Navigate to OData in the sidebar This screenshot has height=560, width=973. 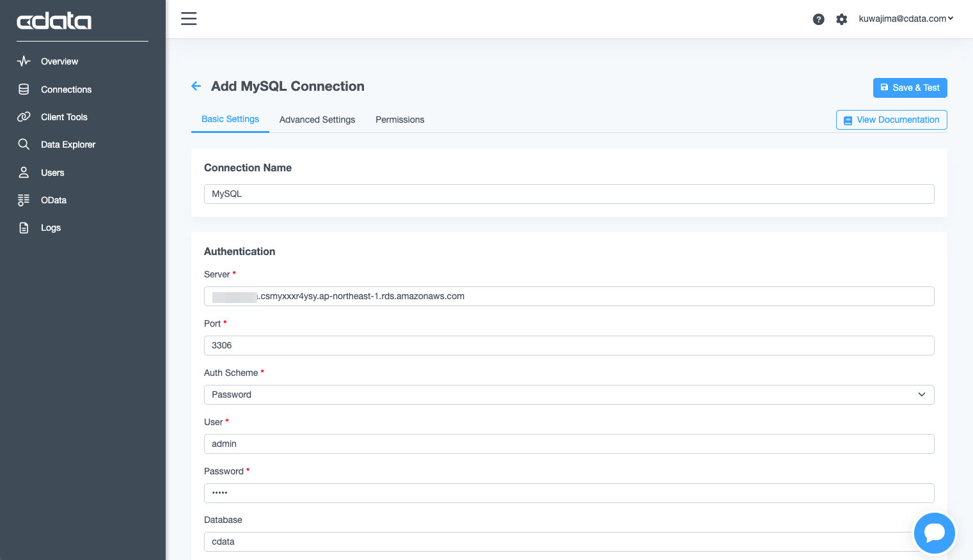click(54, 200)
